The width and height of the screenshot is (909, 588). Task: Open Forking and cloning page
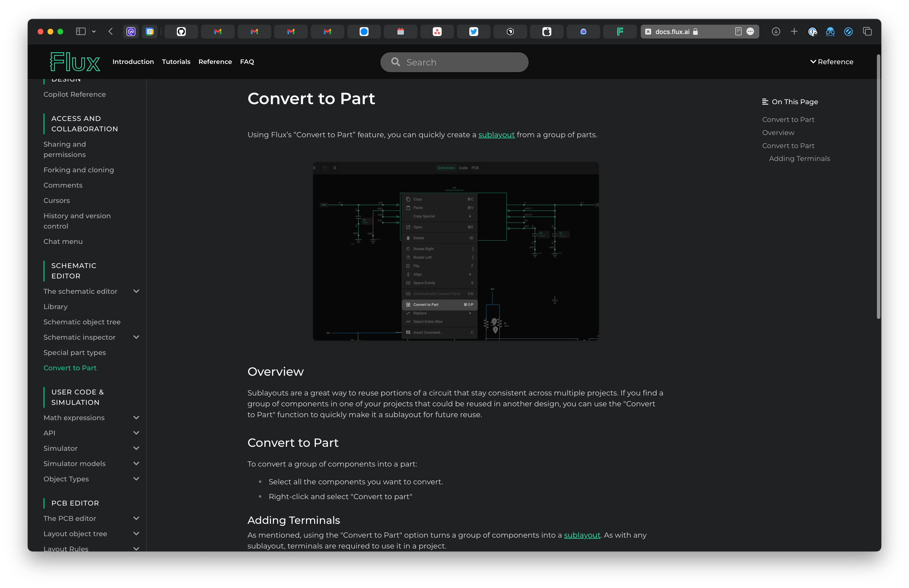coord(79,170)
